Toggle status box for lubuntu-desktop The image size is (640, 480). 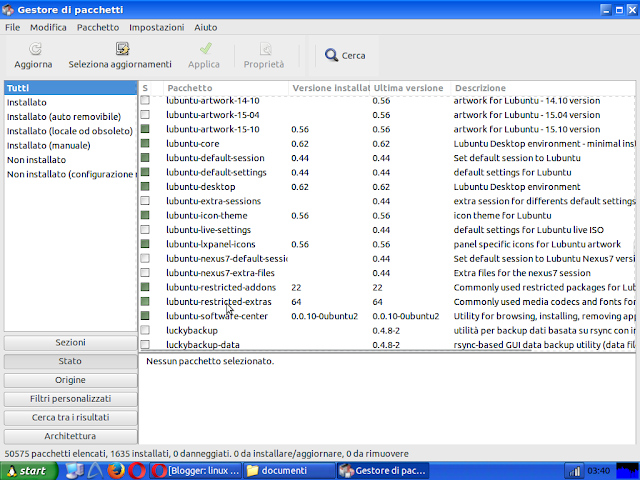tap(145, 187)
